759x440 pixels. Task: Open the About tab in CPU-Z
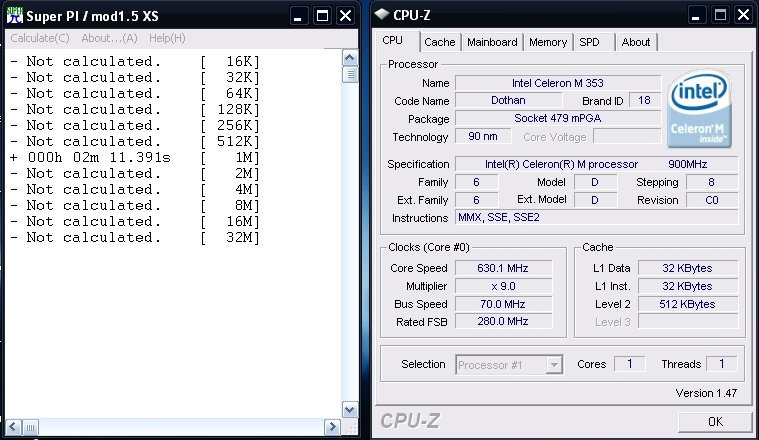click(x=636, y=42)
